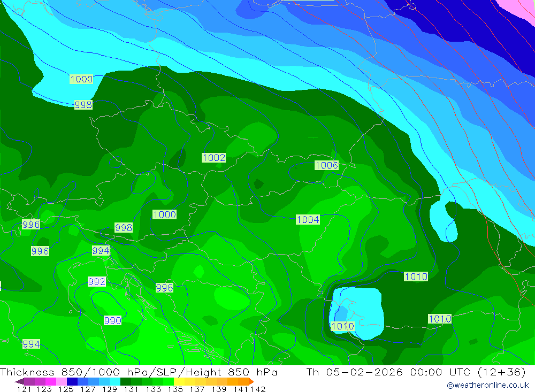Click the legend value 133
Viewport: 535px width, 392px height.
pos(154,389)
